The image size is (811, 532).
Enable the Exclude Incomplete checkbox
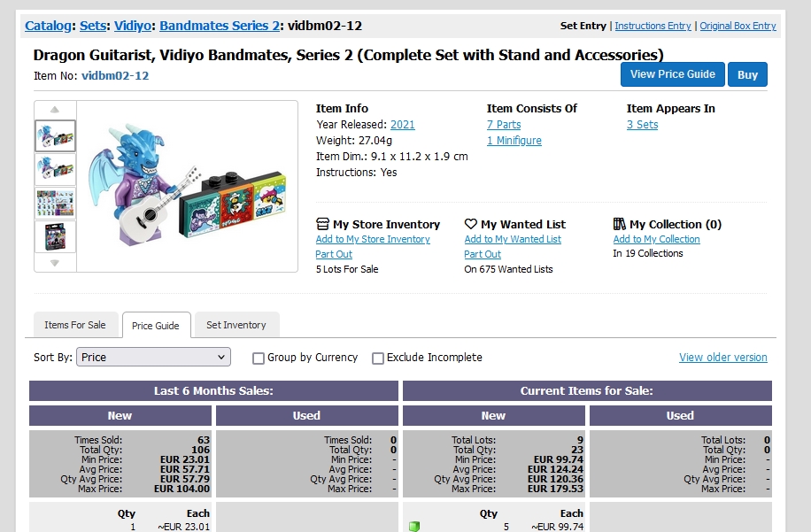(x=377, y=358)
